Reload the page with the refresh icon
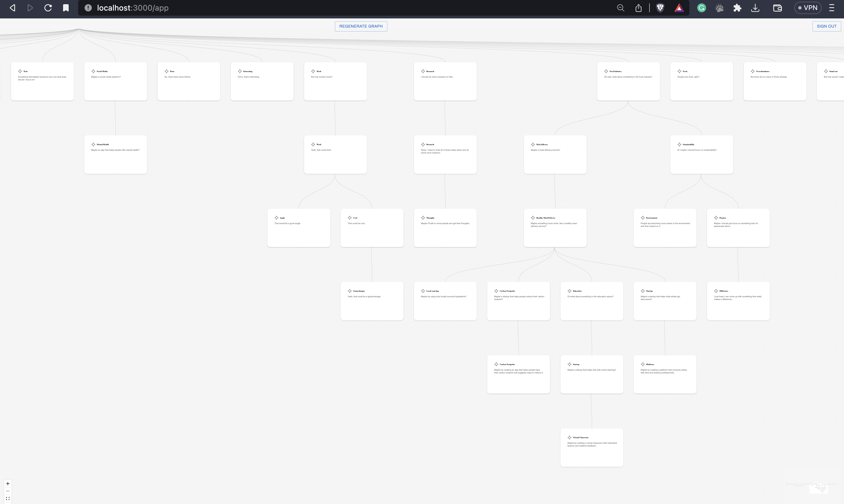Image resolution: width=844 pixels, height=504 pixels. click(x=48, y=8)
